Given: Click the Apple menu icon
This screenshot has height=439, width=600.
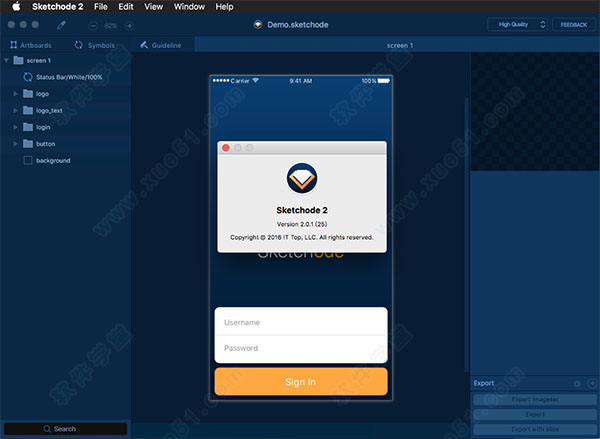Looking at the screenshot, I should point(16,7).
